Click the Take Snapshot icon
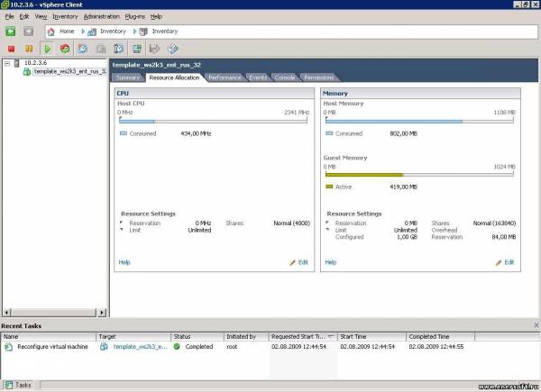This screenshot has height=392, width=541. coord(82,49)
